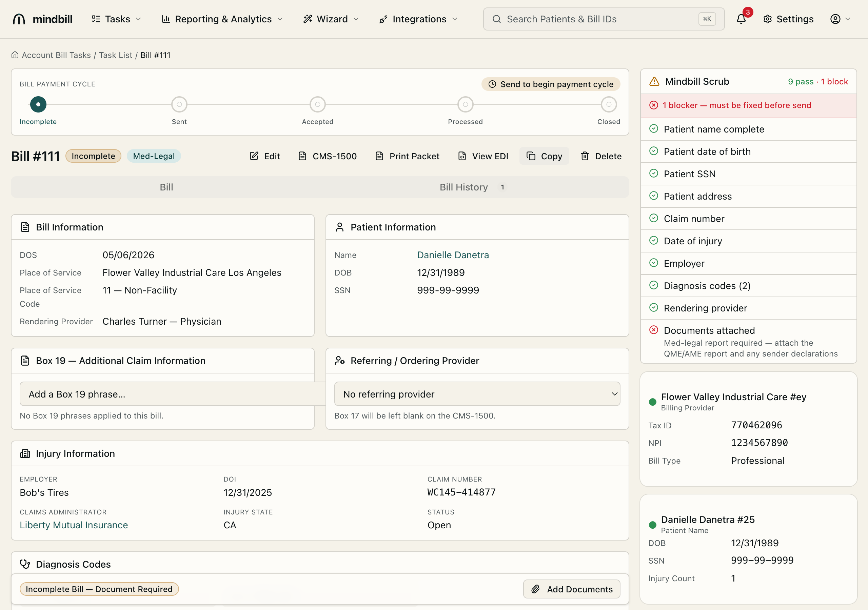
Task: Click the search magnifier icon
Action: (497, 19)
